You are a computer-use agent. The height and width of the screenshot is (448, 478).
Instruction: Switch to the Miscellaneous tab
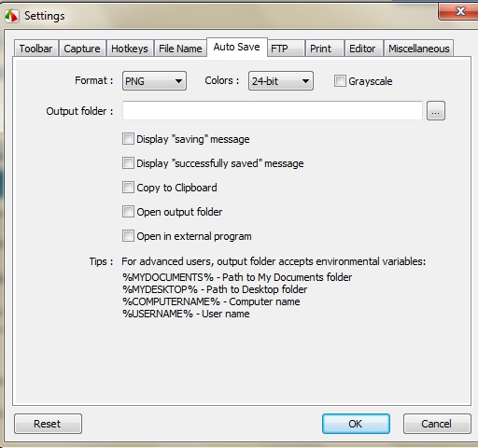point(419,49)
